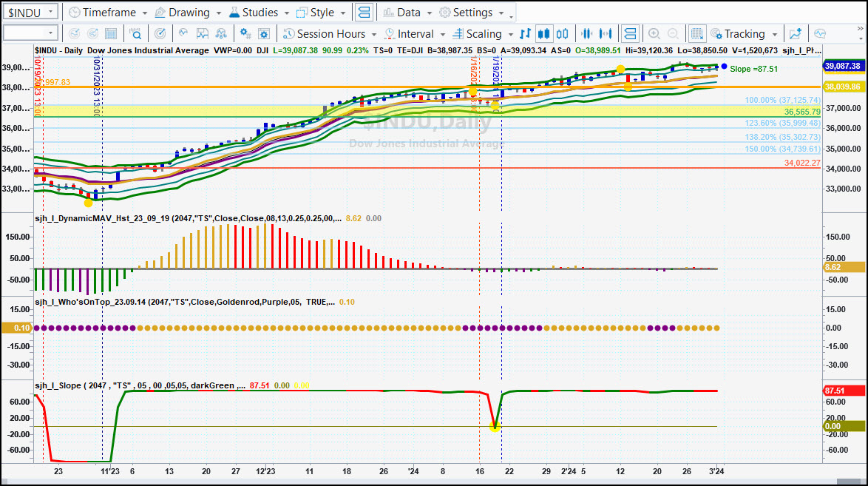The height and width of the screenshot is (486, 868).
Task: Click the zoom in magnifier icon
Action: (654, 34)
